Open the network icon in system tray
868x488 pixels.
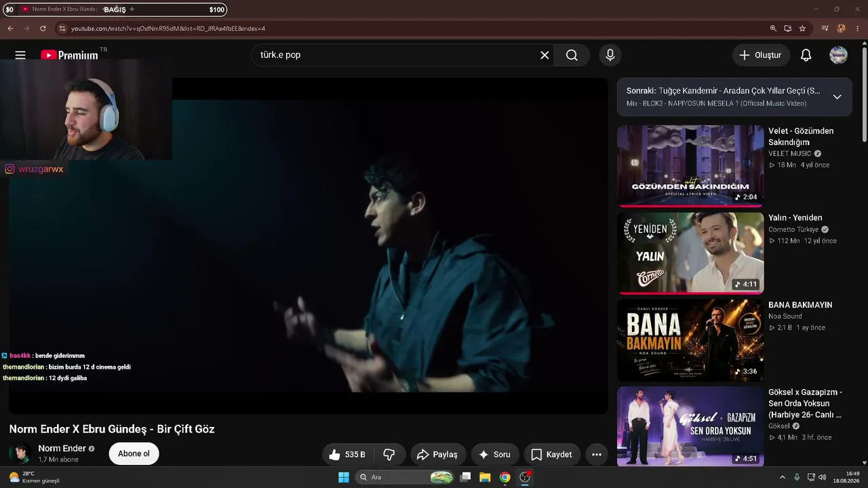coord(811,477)
